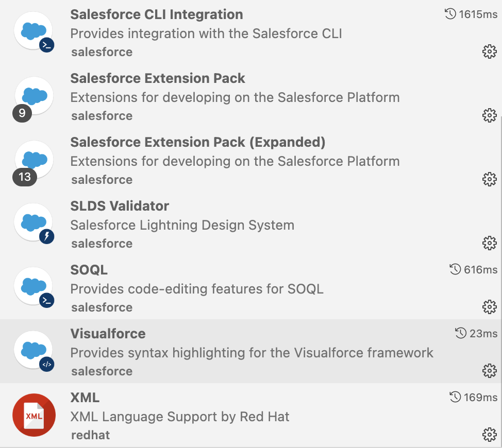Click the Red Hat XML file icon
Image resolution: width=502 pixels, height=448 pixels.
34,415
